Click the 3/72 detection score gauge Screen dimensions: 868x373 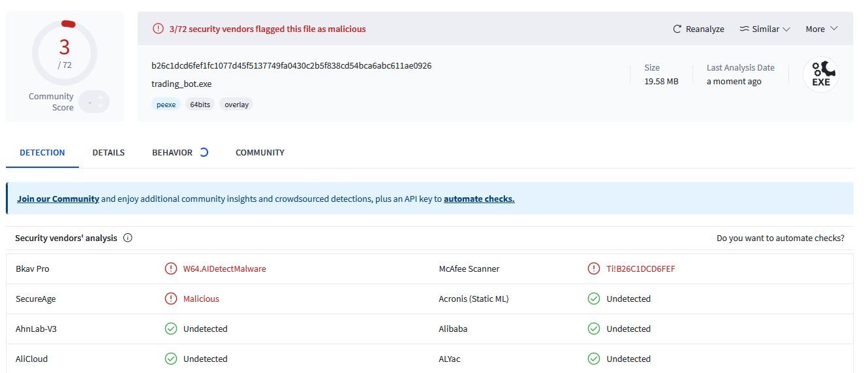[x=65, y=52]
